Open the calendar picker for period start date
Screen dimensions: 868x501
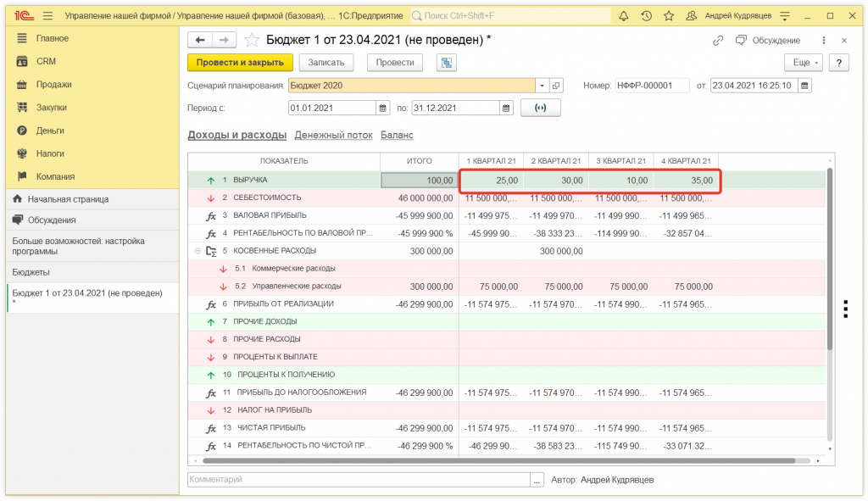pos(381,108)
